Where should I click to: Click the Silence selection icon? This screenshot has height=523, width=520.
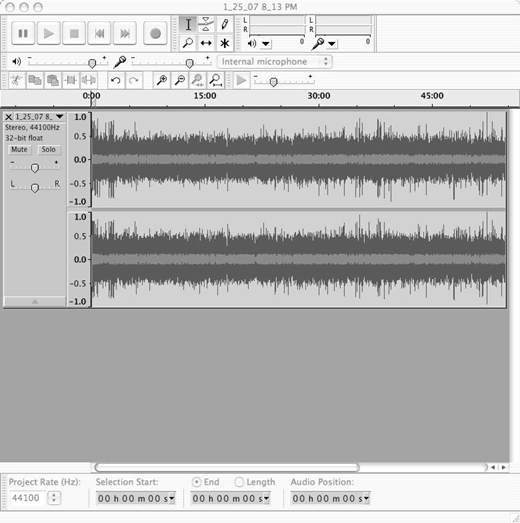tap(89, 80)
